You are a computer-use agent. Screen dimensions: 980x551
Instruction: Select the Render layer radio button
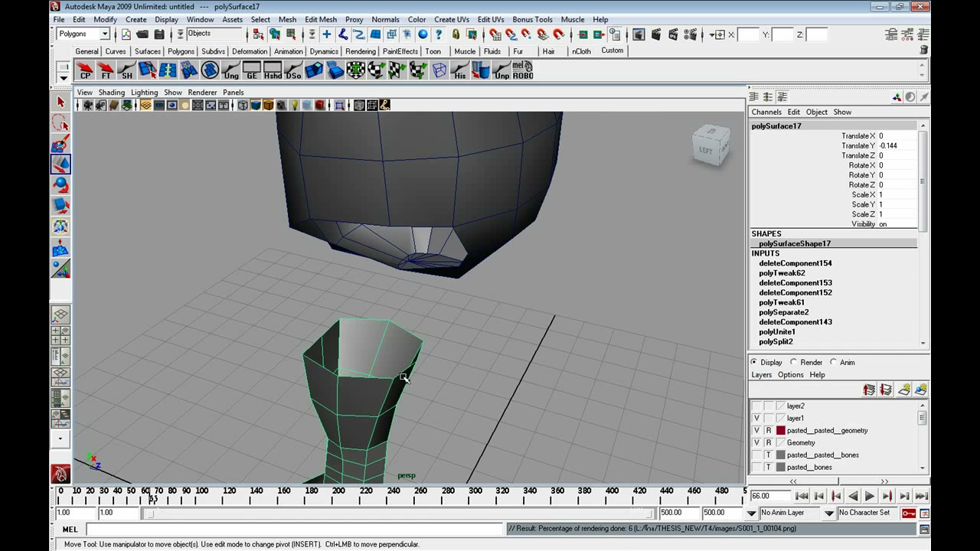793,362
